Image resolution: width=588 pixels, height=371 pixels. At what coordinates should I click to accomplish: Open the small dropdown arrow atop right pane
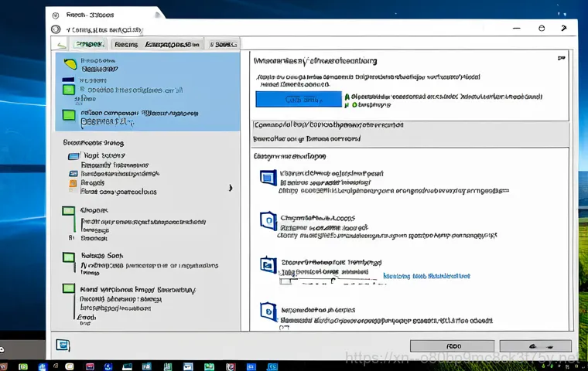(x=561, y=59)
